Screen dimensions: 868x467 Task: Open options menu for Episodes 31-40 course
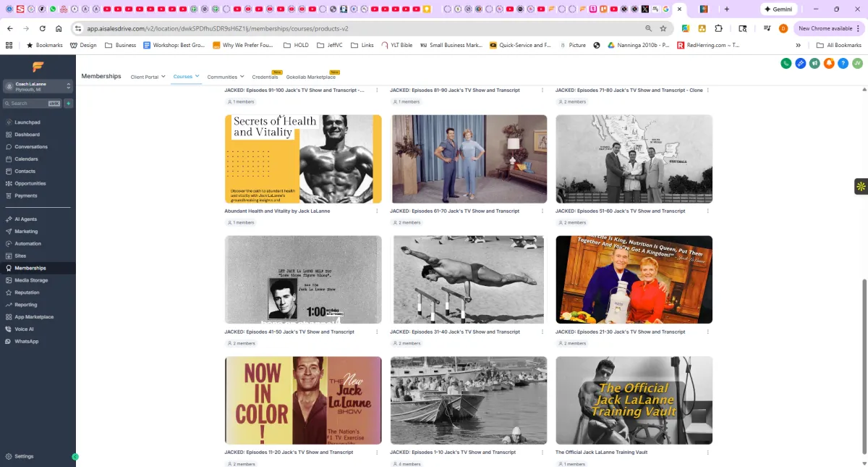pos(542,332)
